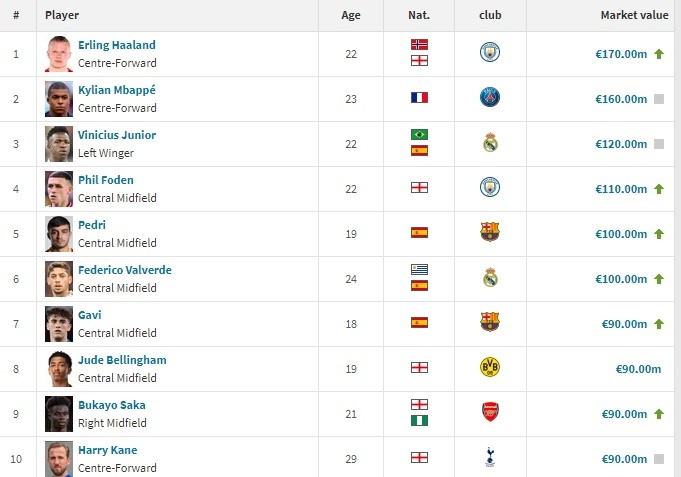Sort table by Market value column
This screenshot has height=477, width=681.
click(x=634, y=16)
